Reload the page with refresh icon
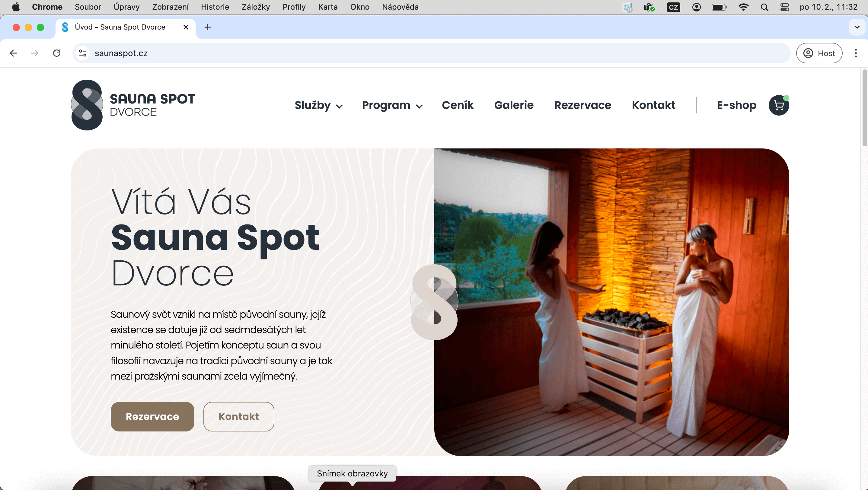Image resolution: width=868 pixels, height=490 pixels. click(x=57, y=53)
